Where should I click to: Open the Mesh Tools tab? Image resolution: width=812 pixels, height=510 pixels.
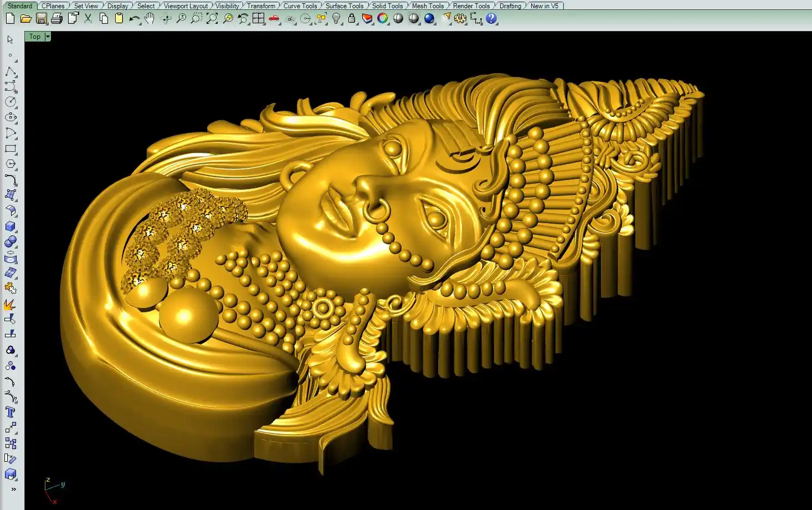click(428, 6)
